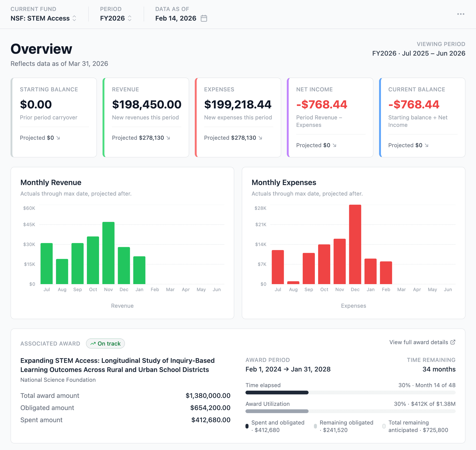
Task: Click the external link icon beside View full award details
Action: [x=453, y=342]
